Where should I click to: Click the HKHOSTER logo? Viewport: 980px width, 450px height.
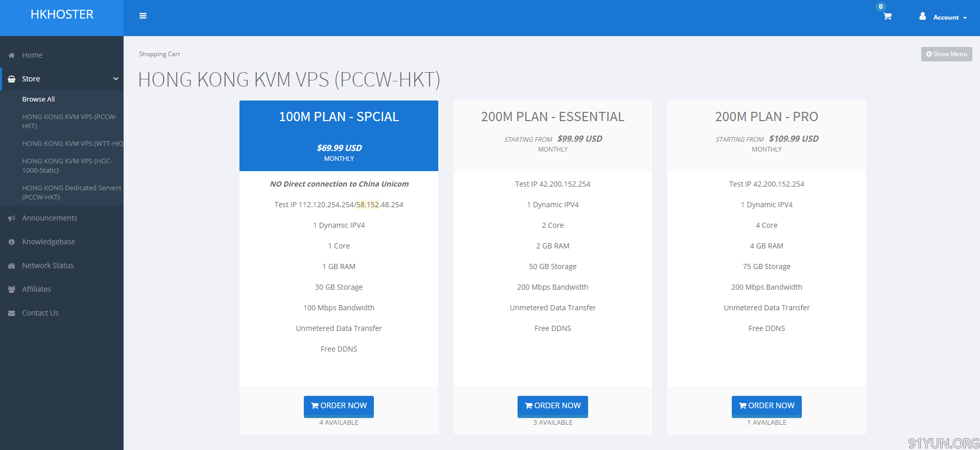[62, 14]
